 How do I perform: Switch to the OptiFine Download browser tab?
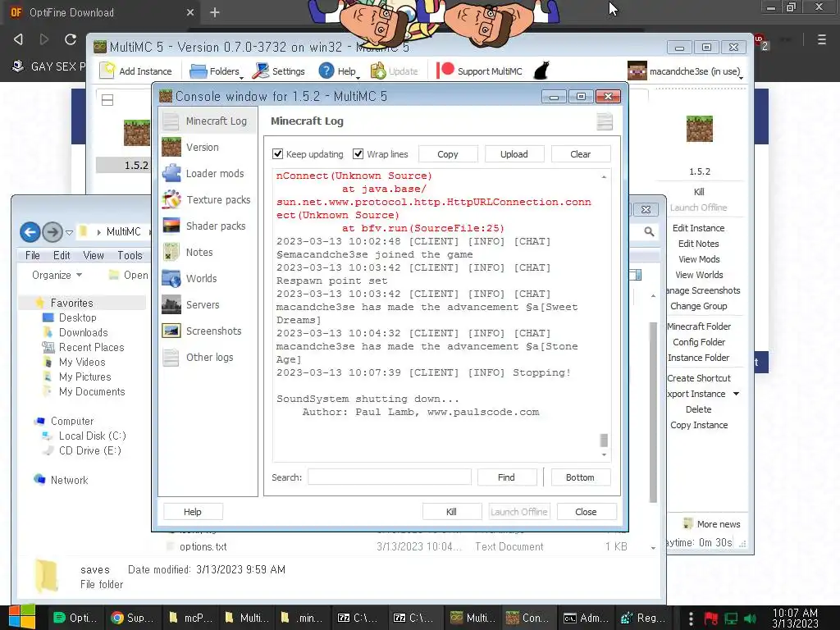[x=102, y=12]
